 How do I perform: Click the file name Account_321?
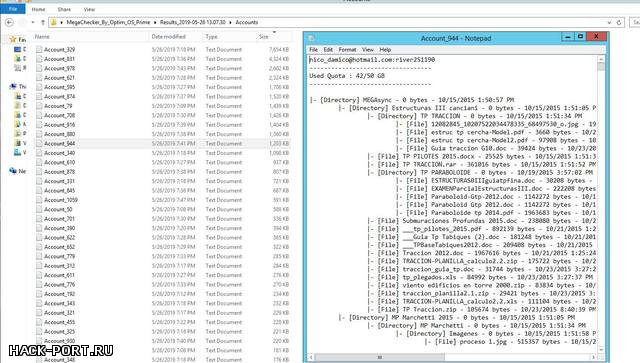click(x=60, y=312)
